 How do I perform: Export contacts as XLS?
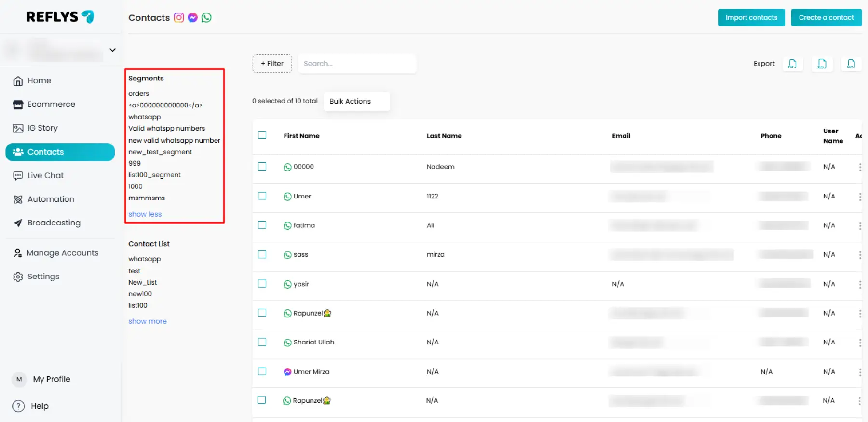coord(822,64)
